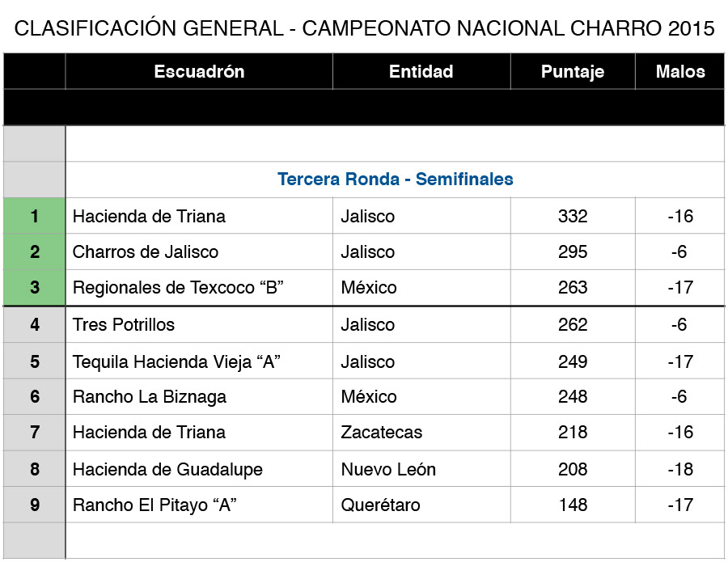Click the Entidad column header
The width and height of the screenshot is (728, 562).
click(421, 71)
